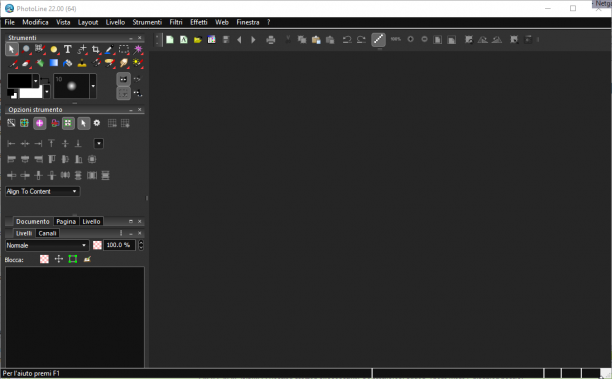Select the blue gradient tool
This screenshot has height=379, width=612.
coord(54,63)
